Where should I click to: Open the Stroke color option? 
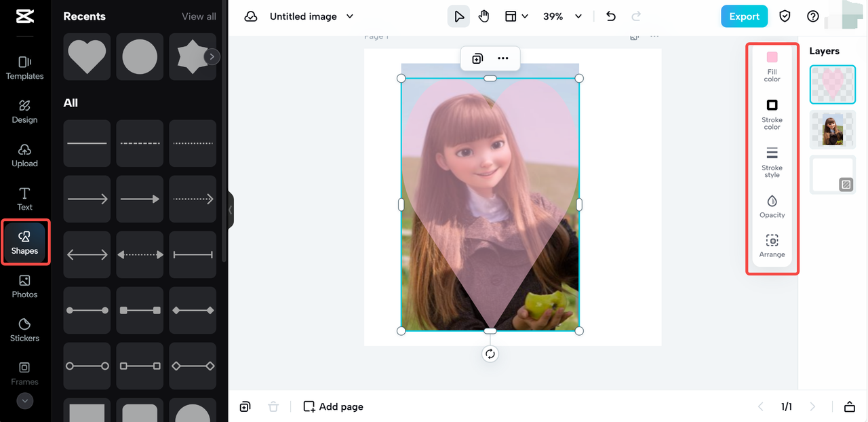(772, 114)
